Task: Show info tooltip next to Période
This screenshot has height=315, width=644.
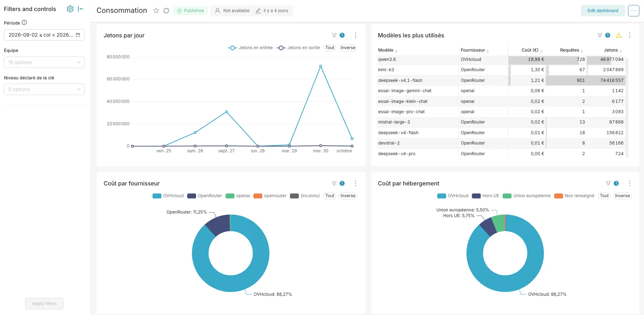Action: click(x=24, y=22)
